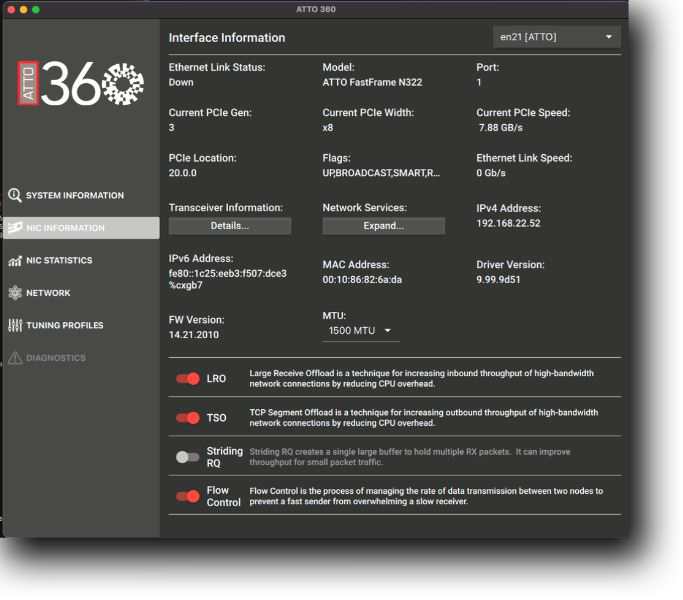Click PCIe location value 20.0.0
Screen dimensions: 683x600
tap(183, 173)
